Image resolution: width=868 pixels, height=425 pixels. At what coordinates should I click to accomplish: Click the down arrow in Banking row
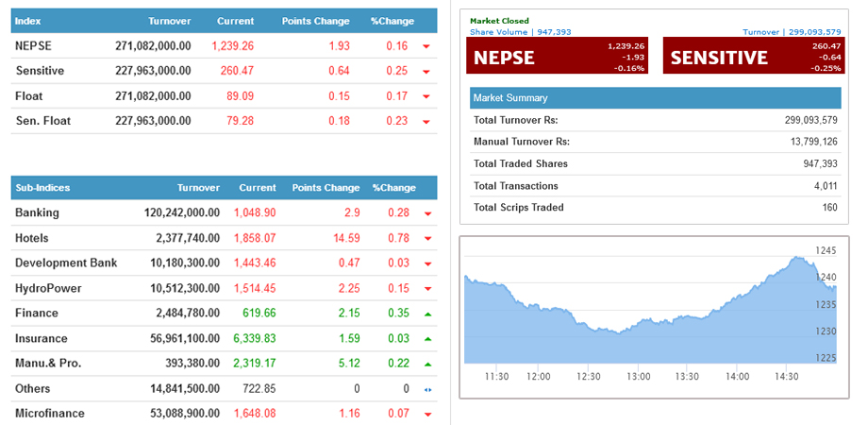(427, 213)
